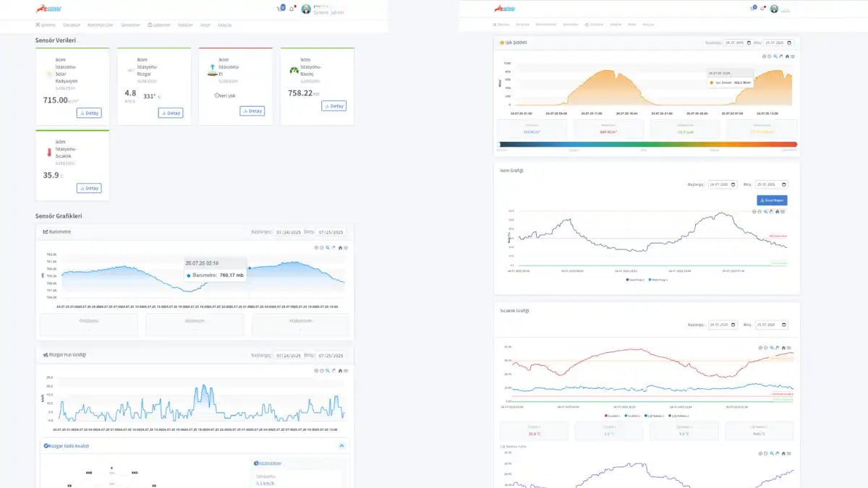Click the light intensity color gradient bar
The height and width of the screenshot is (488, 868).
(647, 145)
